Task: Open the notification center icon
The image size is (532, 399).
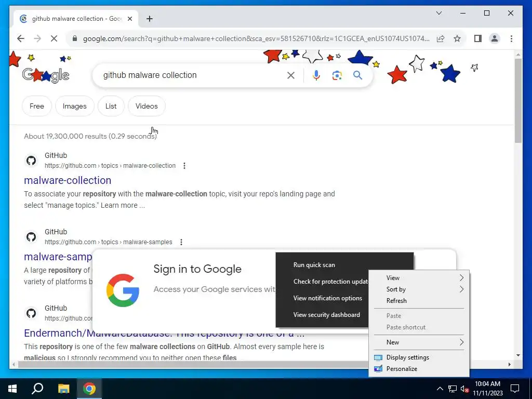Action: [515, 389]
